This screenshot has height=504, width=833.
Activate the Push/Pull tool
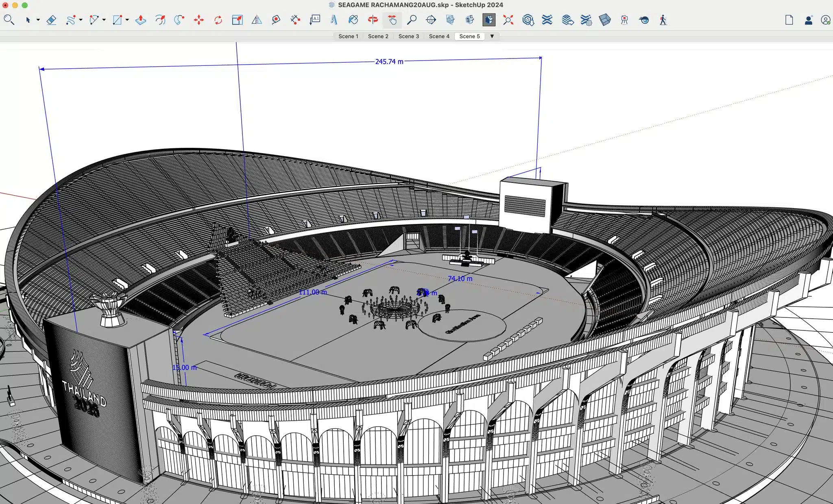(140, 20)
